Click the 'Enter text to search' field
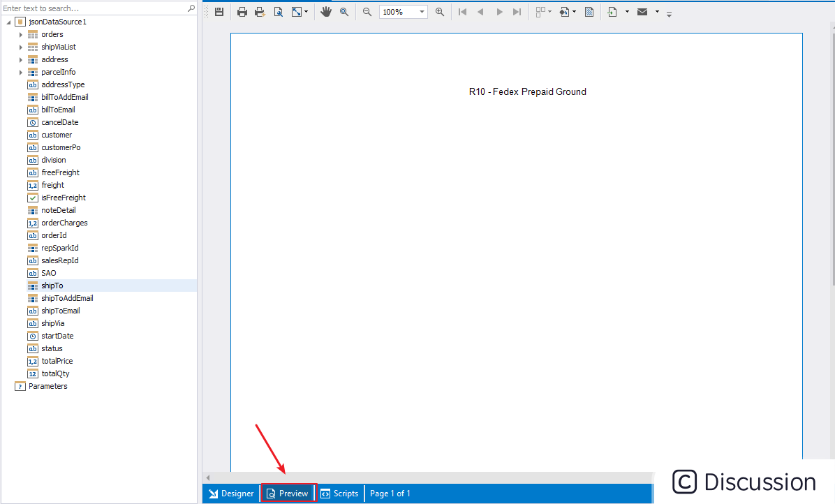This screenshot has height=504, width=835. coord(94,8)
